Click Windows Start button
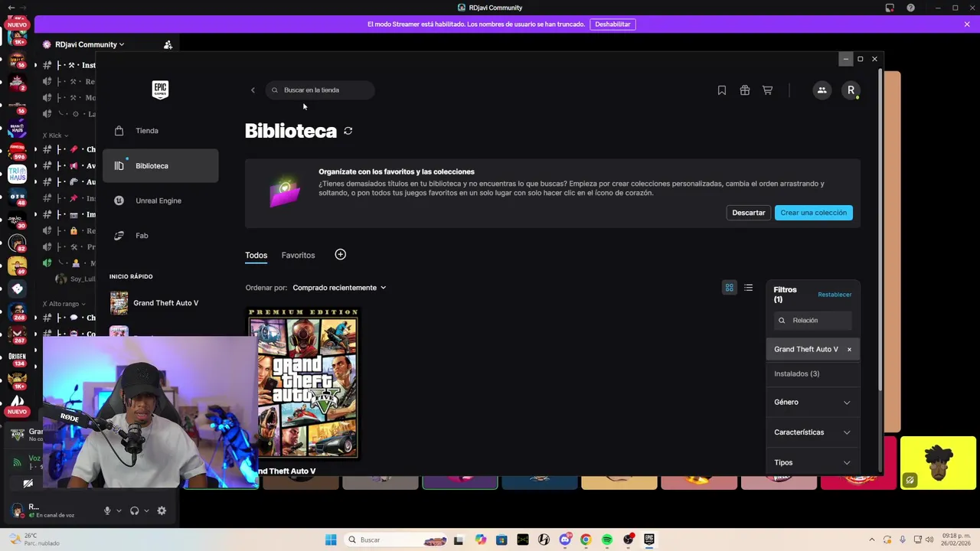The height and width of the screenshot is (551, 980). (x=331, y=540)
